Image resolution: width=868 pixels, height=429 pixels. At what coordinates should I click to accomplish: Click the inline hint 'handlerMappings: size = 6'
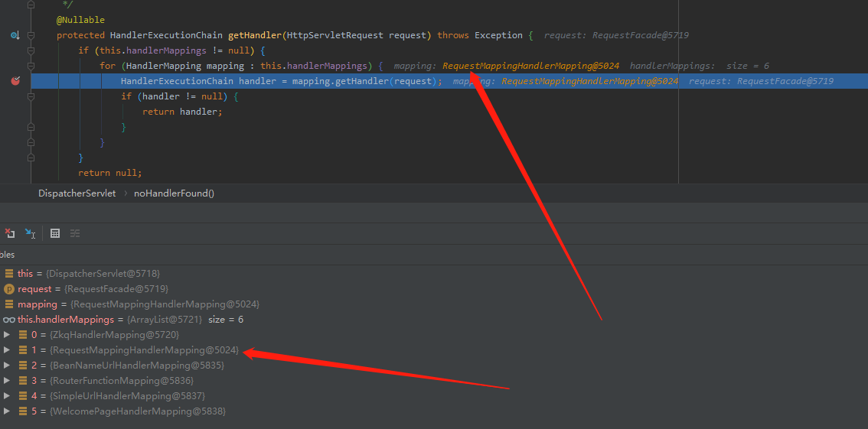pos(700,66)
